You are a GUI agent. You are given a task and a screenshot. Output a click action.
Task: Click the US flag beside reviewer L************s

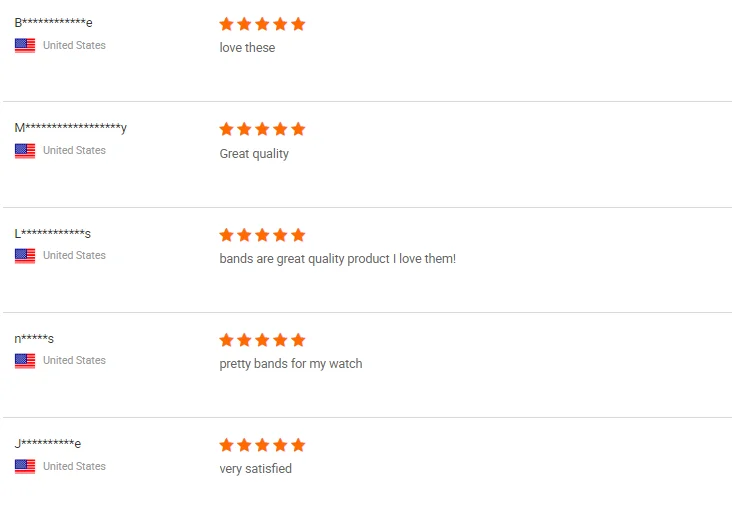25,255
